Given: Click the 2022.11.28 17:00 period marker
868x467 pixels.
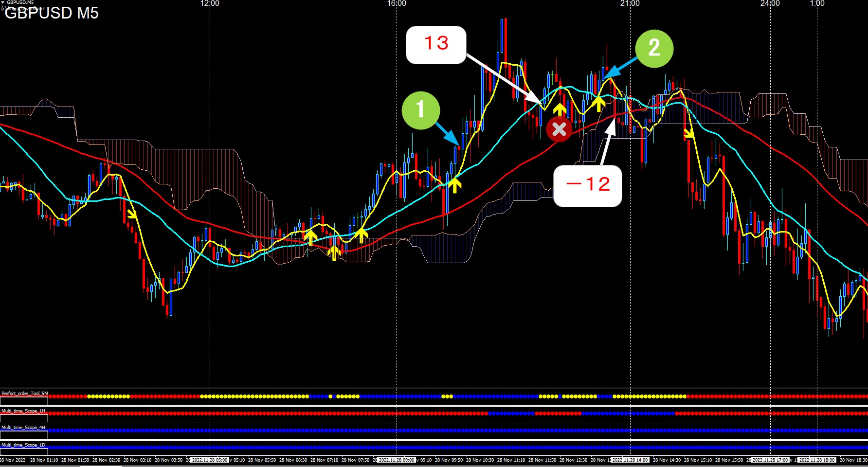Looking at the screenshot, I should (770, 460).
